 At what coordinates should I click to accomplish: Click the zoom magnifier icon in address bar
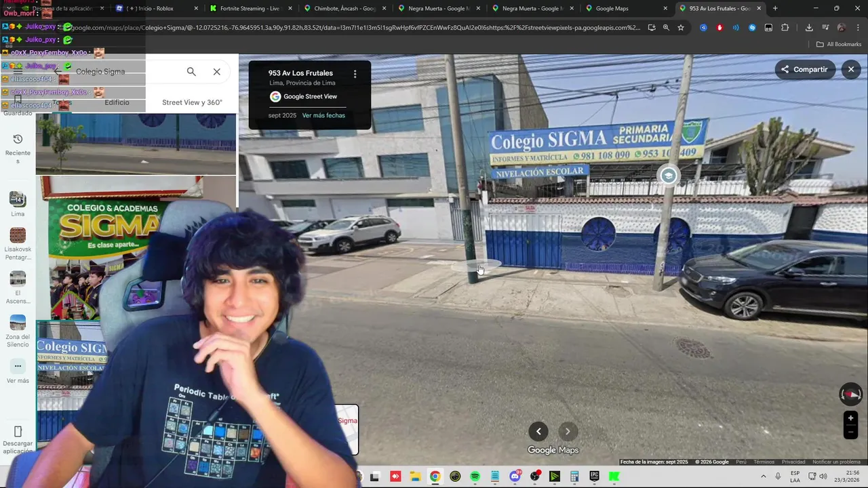tap(666, 28)
